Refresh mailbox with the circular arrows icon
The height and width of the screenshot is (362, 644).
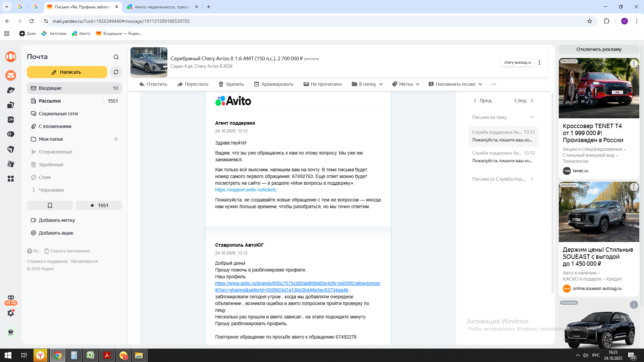[x=116, y=72]
